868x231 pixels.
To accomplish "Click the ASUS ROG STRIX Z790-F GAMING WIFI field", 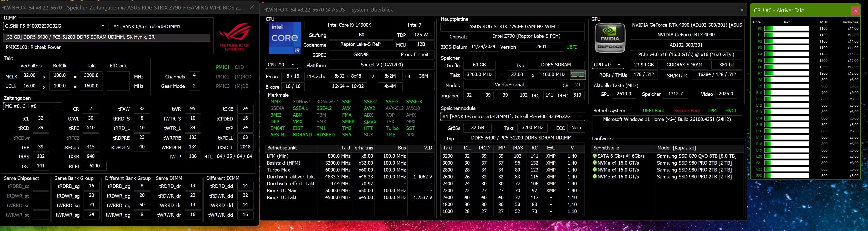I will 512,27.
